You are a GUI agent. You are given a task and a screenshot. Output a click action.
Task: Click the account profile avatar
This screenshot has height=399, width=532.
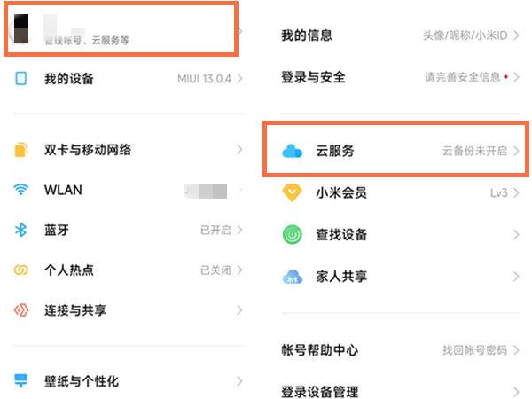click(20, 28)
